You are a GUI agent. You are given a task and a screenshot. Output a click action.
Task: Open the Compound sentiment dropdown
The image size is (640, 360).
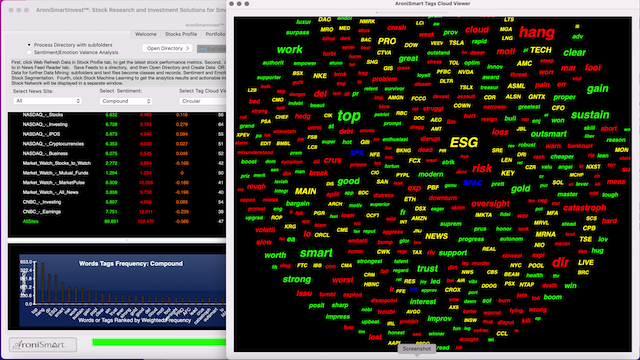tap(126, 101)
